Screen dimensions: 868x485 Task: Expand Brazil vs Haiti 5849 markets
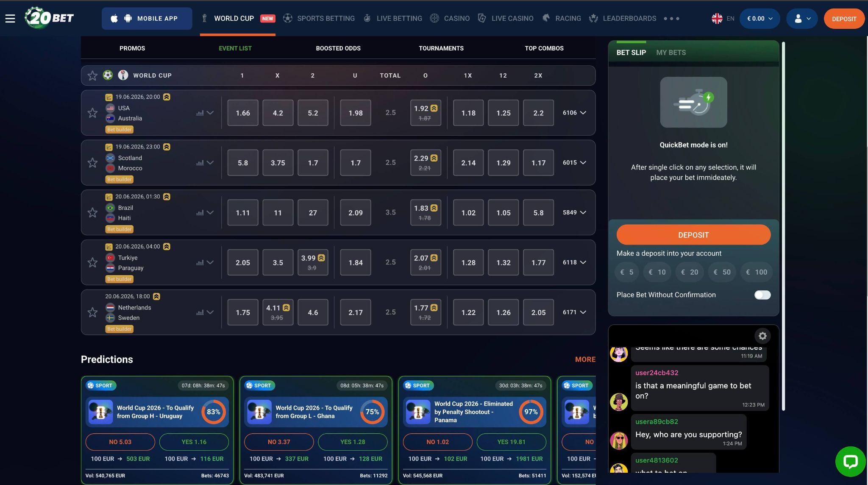pyautogui.click(x=574, y=212)
